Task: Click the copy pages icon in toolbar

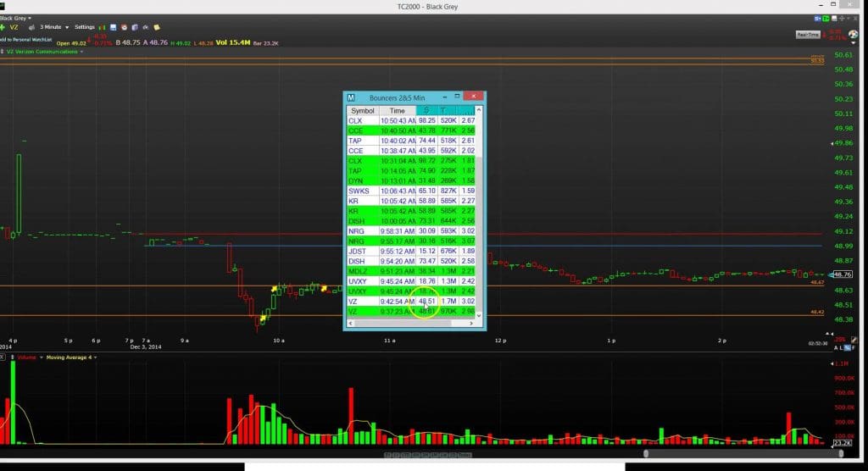Action: coord(135,27)
